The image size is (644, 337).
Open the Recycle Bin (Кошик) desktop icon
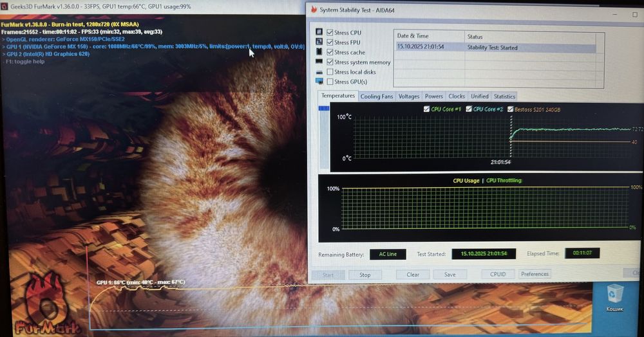[614, 298]
